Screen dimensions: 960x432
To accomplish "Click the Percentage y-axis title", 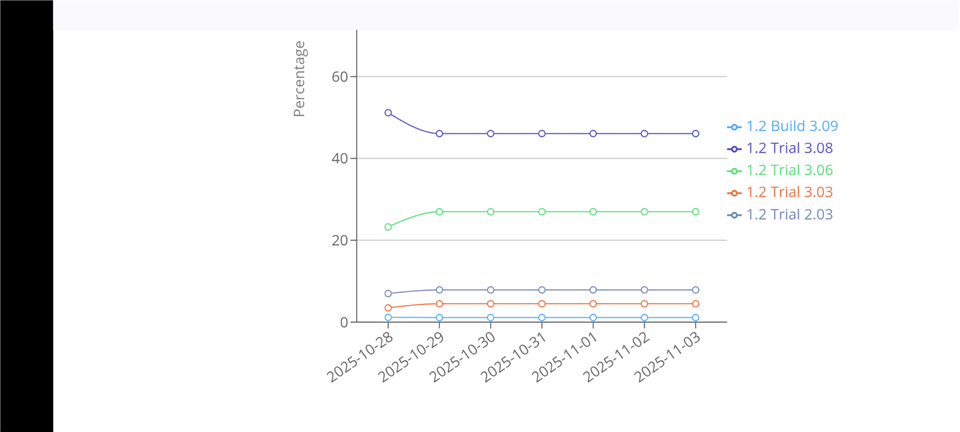I will coord(299,79).
